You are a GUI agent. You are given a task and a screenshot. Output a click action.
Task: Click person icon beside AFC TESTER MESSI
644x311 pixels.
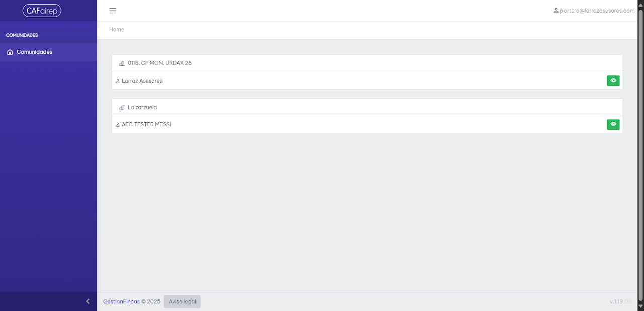coord(118,125)
